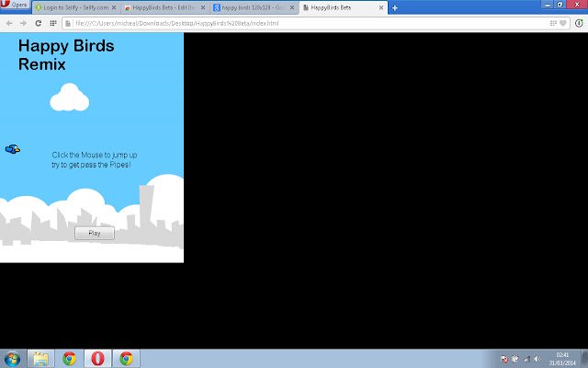Screen dimensions: 588x368
Task: Open the second Chrome taskbar icon after Opera
Action: tap(126, 359)
